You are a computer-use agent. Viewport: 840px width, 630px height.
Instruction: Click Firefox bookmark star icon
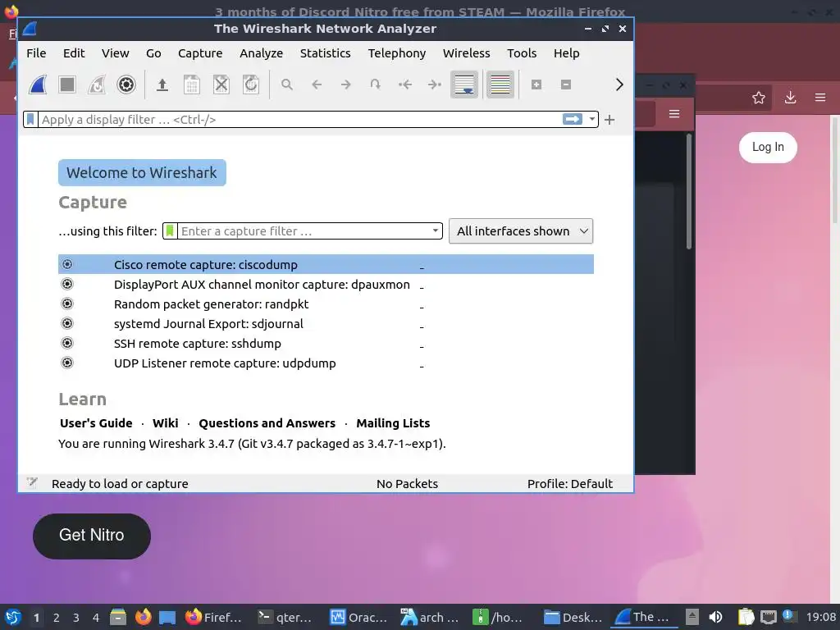(758, 98)
